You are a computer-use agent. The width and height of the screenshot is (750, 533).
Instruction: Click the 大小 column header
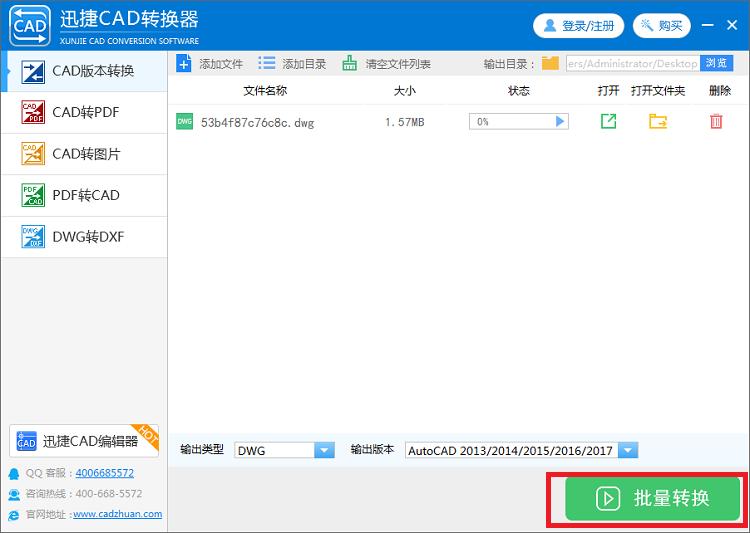405,91
